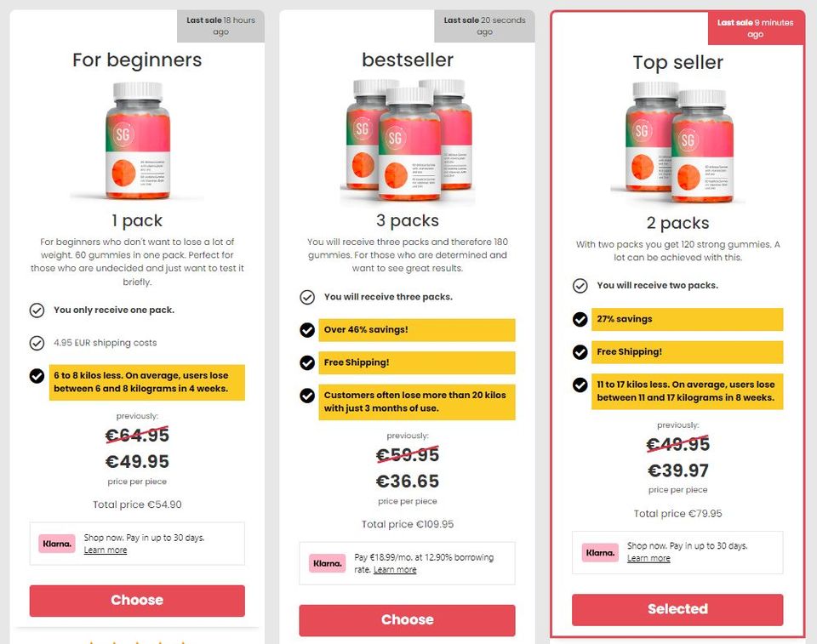
Task: Click the single bottle product image
Action: (138, 140)
